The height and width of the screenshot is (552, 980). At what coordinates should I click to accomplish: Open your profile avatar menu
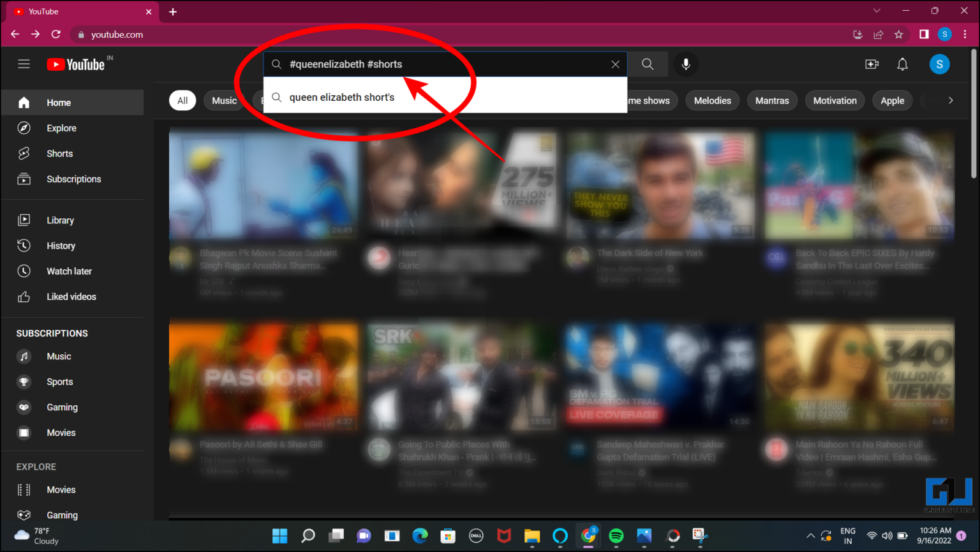click(x=939, y=64)
